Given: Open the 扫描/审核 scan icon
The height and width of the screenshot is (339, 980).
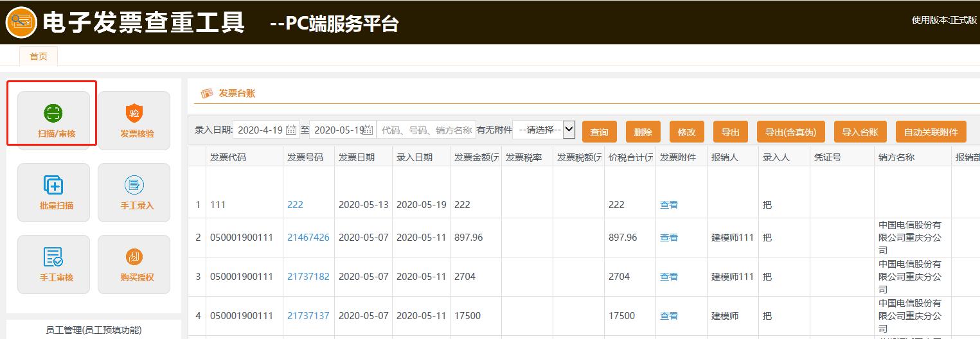Looking at the screenshot, I should click(53, 114).
